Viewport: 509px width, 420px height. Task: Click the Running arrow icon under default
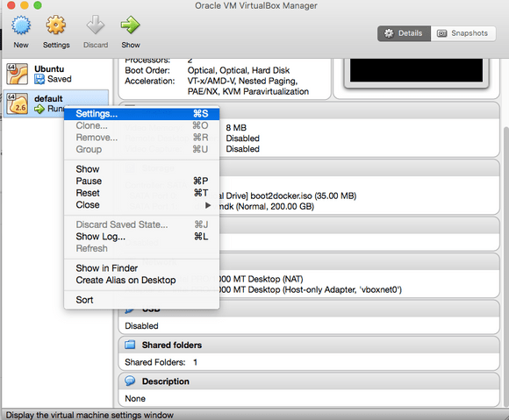coord(39,109)
